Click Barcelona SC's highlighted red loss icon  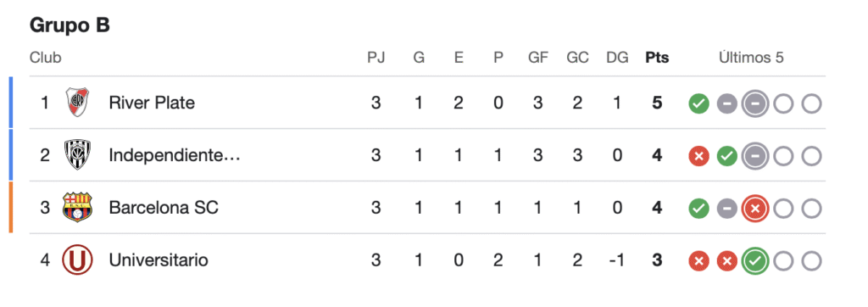(755, 209)
